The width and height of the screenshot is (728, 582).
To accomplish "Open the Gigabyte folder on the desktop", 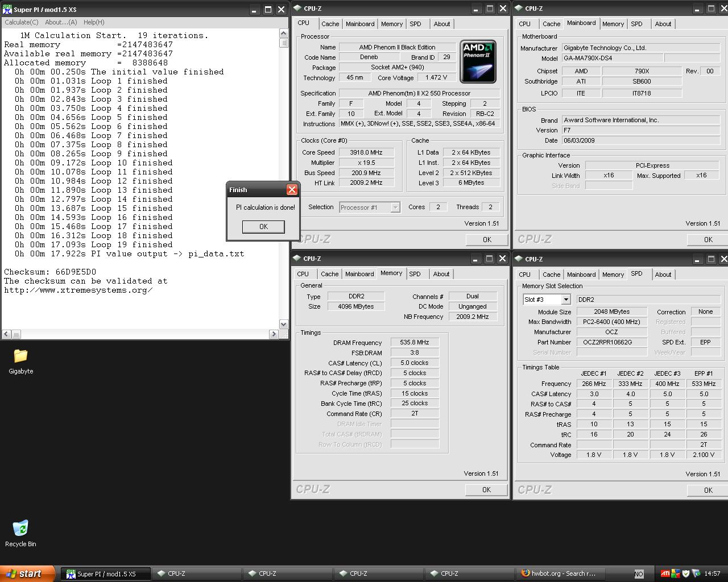I will coord(20,361).
